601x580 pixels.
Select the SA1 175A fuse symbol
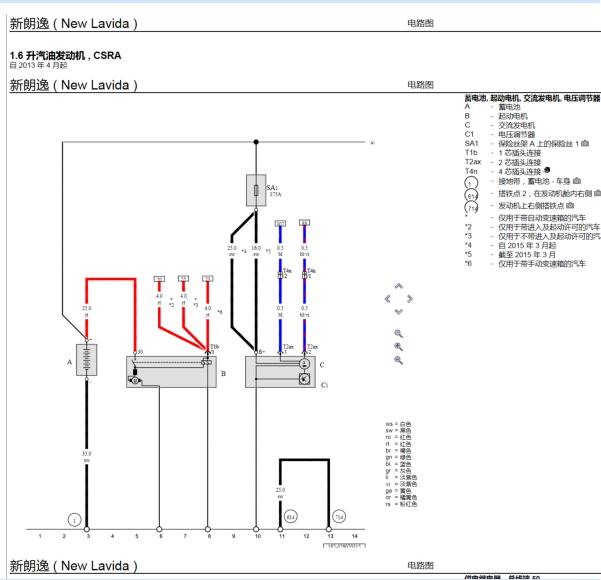click(256, 191)
